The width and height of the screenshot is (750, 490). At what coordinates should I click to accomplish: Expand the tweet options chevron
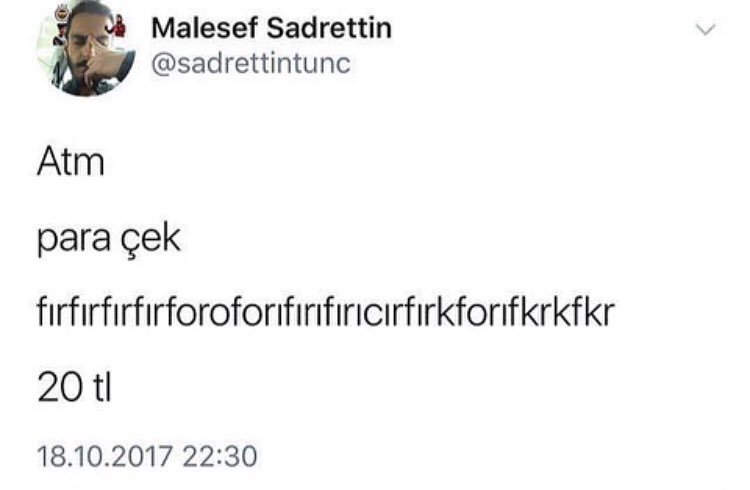coord(706,31)
